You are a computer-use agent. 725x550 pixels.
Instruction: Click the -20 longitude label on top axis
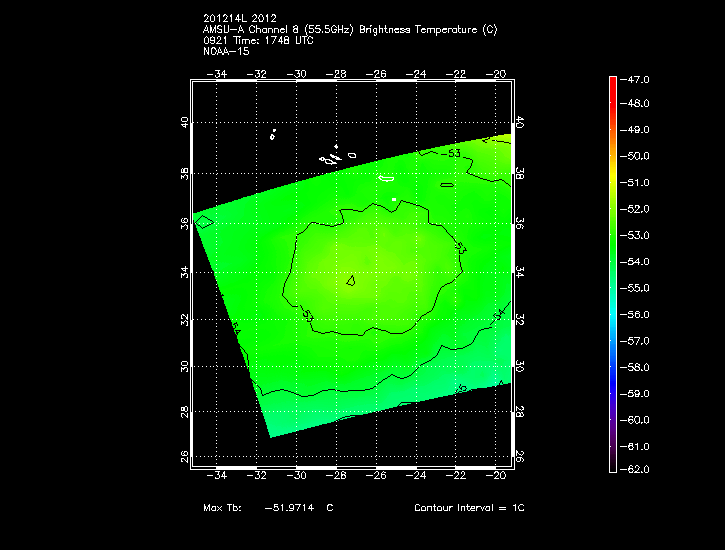tap(497, 74)
